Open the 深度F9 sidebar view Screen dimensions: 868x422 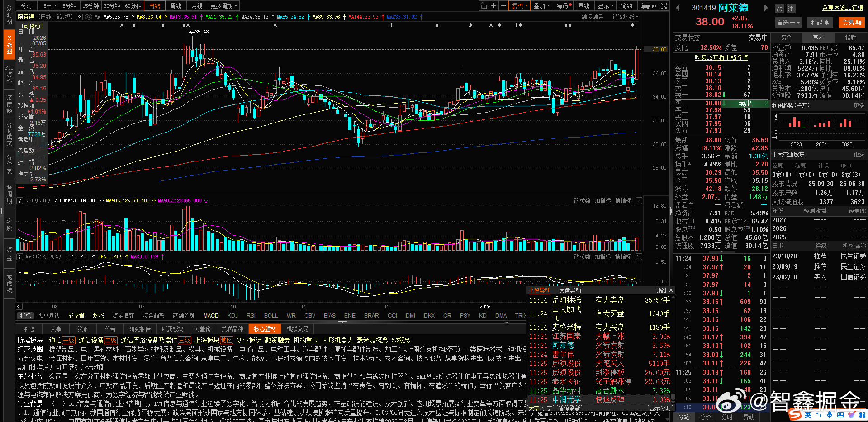point(9,104)
